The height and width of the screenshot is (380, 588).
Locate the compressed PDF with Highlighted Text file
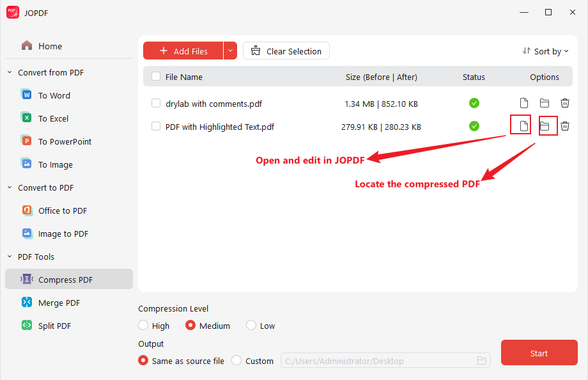point(547,126)
